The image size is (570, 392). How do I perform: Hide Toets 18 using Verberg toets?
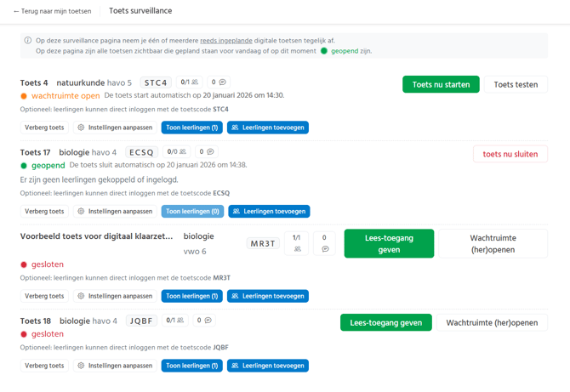tap(44, 366)
